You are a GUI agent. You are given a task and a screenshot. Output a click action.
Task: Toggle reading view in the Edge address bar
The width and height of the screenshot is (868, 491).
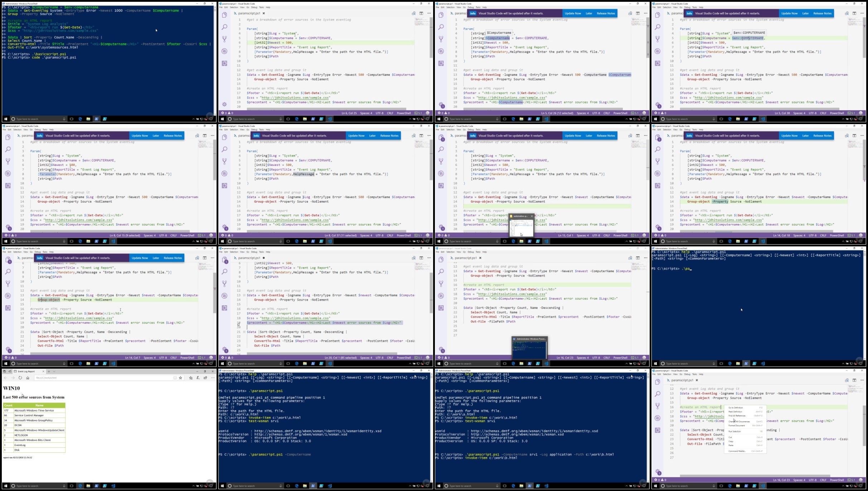(175, 378)
